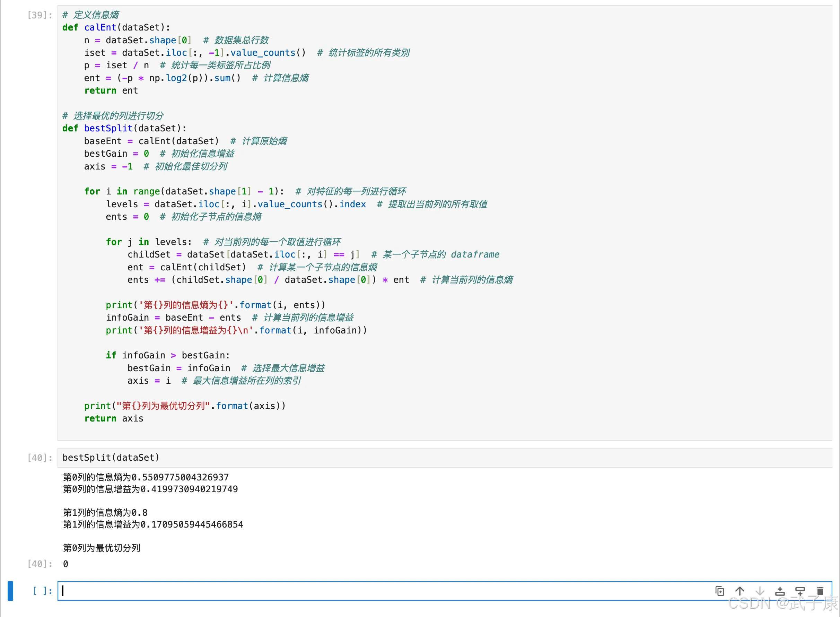The width and height of the screenshot is (840, 617).
Task: Click the blue collapser bar beside the empty cell
Action: click(10, 591)
